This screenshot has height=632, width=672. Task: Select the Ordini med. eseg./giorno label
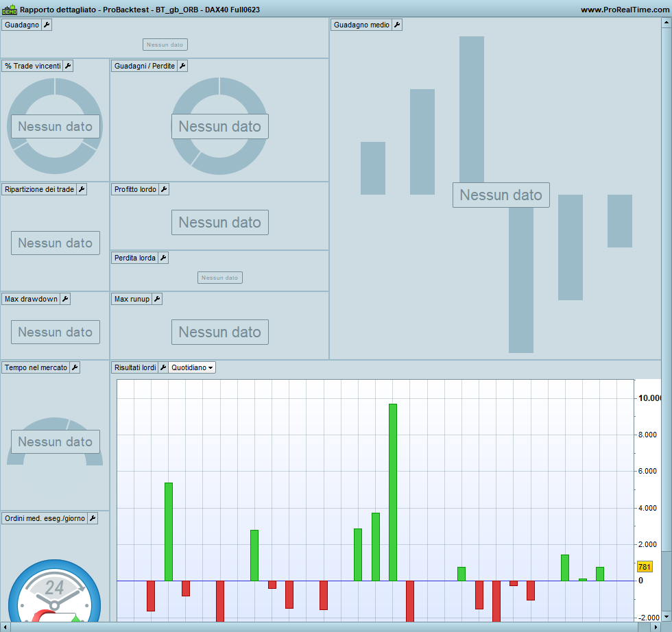[45, 518]
